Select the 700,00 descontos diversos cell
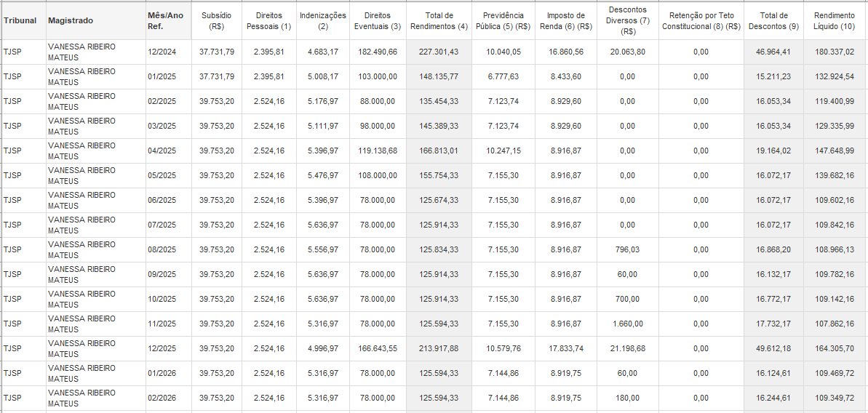The height and width of the screenshot is (413, 868). coord(628,299)
